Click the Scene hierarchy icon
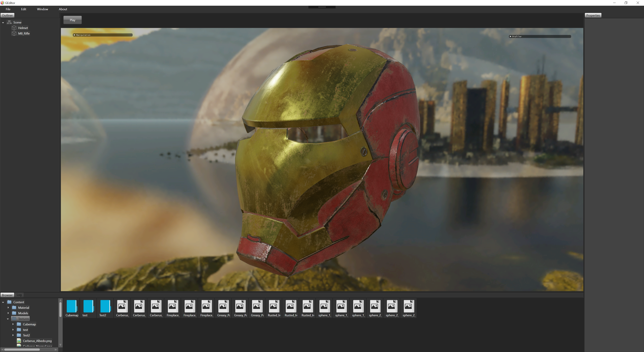This screenshot has height=352, width=644. (x=10, y=22)
